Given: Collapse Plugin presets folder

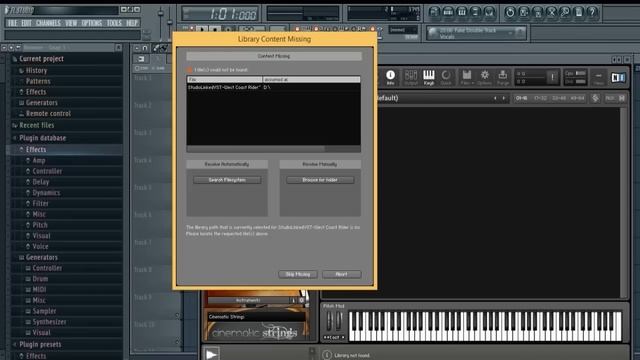Looking at the screenshot, I should coord(40,344).
